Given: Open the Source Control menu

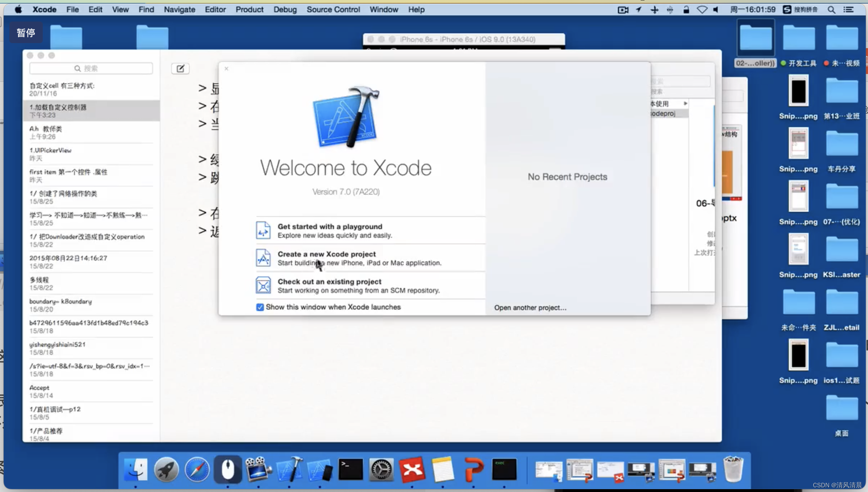Looking at the screenshot, I should click(333, 10).
